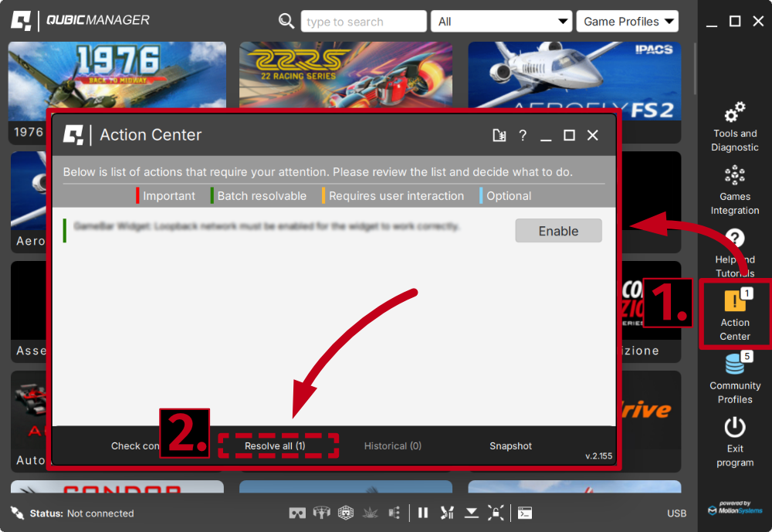Viewport: 772px width, 532px height.
Task: Switch to the Historical tab
Action: 392,446
